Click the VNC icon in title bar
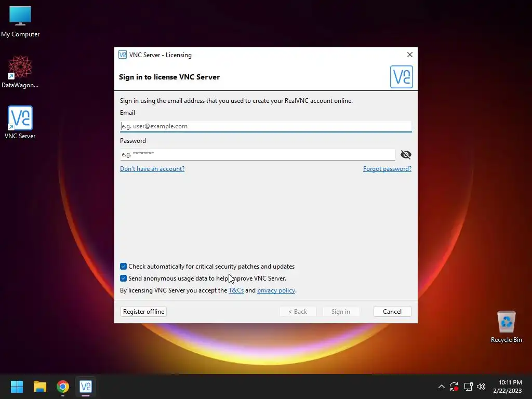Viewport: 532px width, 399px height. coord(123,55)
